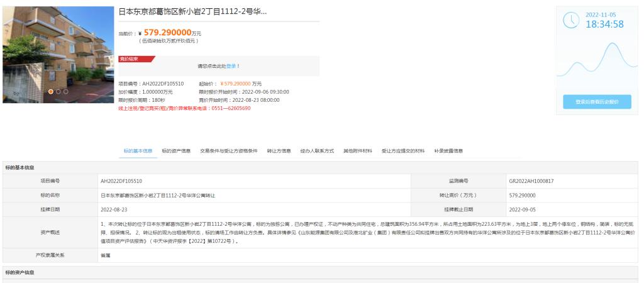Click the 标的资产信息 section header bar
The image size is (644, 283).
coord(322,272)
